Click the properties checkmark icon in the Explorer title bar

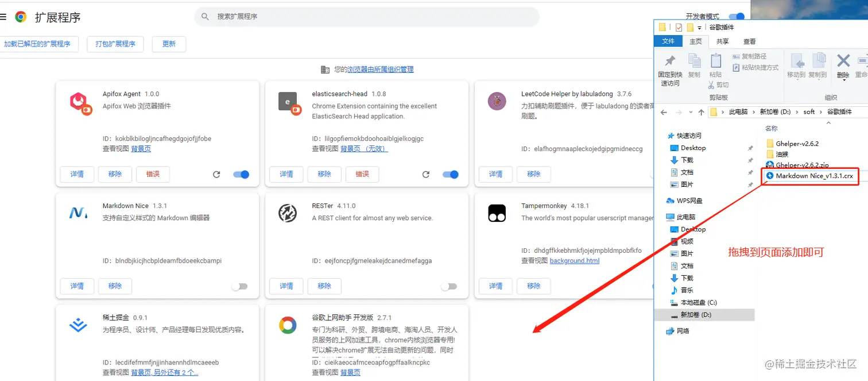coord(679,27)
